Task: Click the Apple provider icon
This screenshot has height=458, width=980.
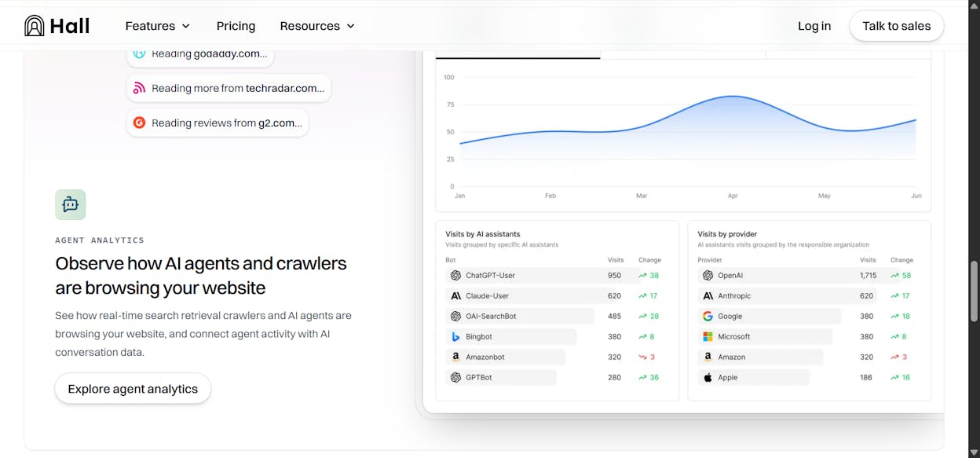Action: click(708, 377)
